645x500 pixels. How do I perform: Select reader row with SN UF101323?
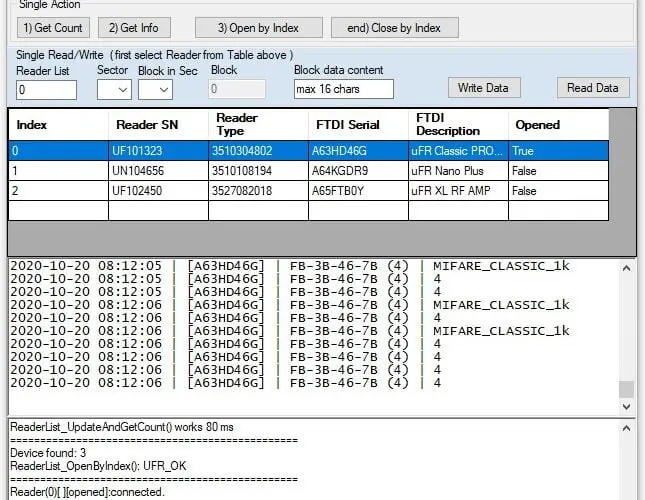(x=158, y=151)
